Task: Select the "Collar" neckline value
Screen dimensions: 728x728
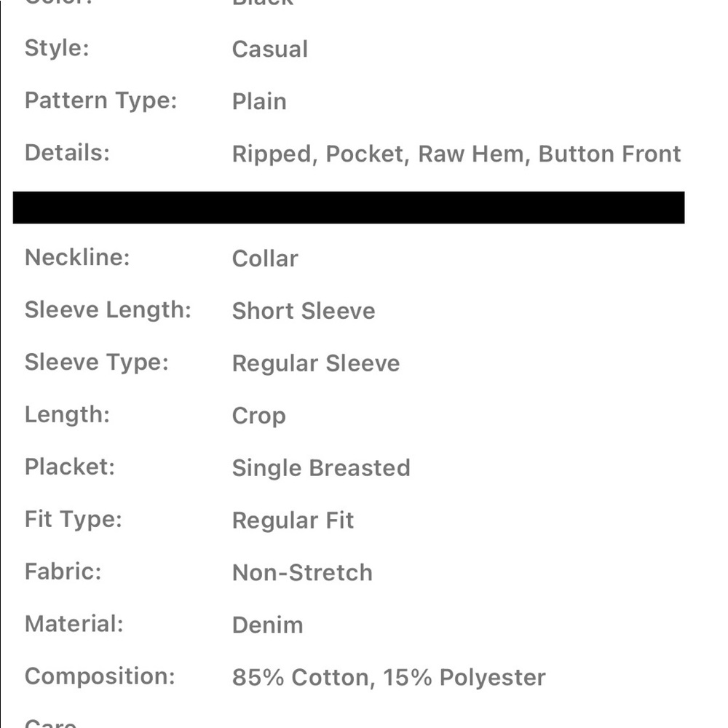Action: coord(265,259)
